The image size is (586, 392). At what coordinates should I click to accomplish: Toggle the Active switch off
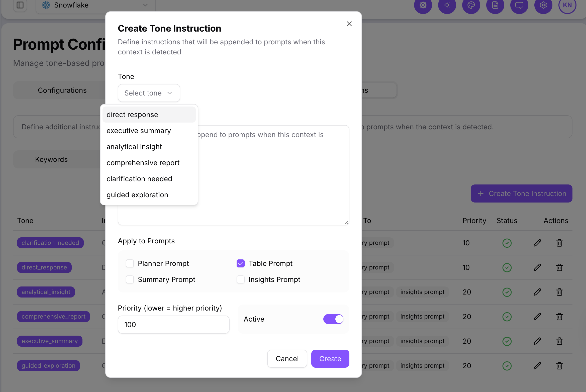pyautogui.click(x=333, y=319)
